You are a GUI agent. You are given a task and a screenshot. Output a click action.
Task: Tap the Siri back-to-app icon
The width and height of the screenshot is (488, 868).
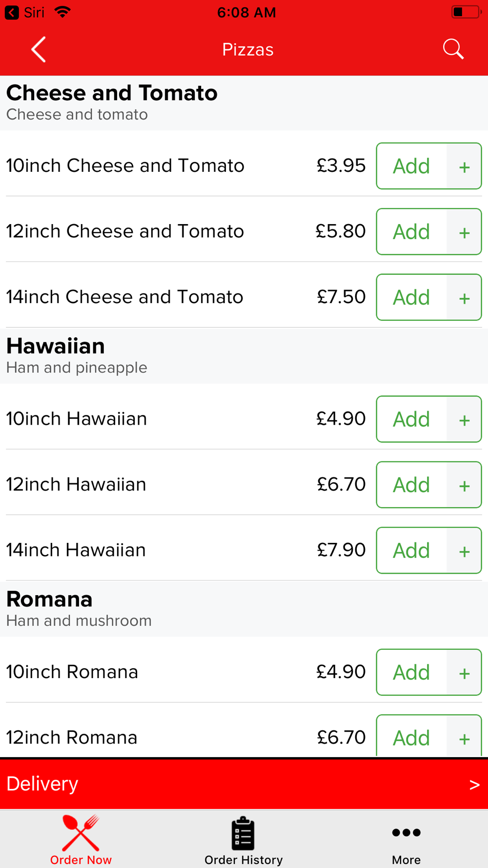12,12
